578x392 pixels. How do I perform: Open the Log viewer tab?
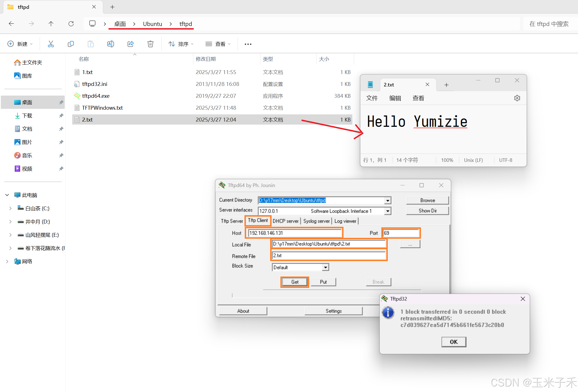tap(345, 221)
